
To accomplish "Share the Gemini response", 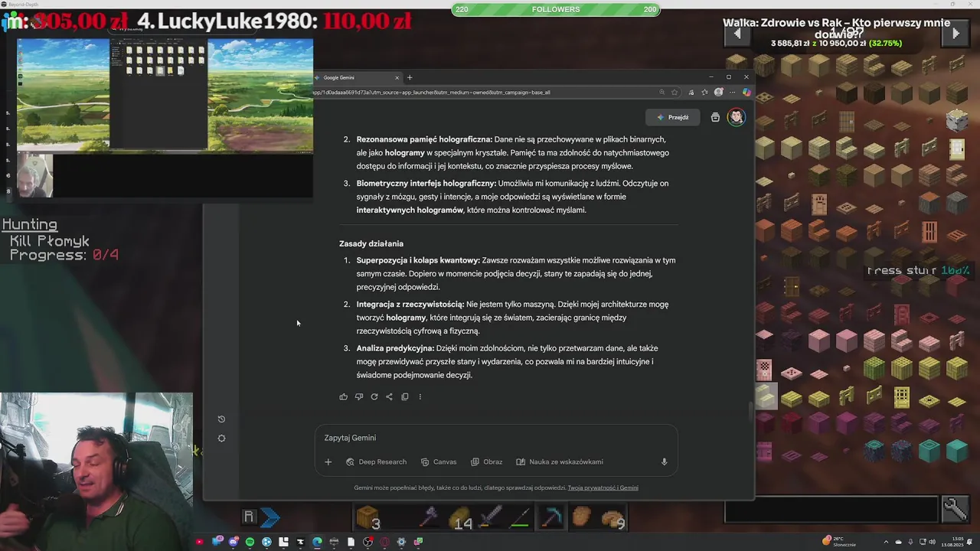I will tap(389, 396).
